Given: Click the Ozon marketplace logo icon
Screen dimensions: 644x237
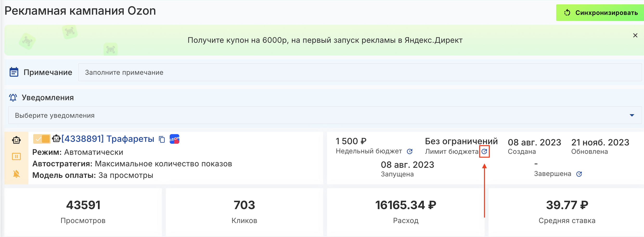Looking at the screenshot, I should [x=174, y=139].
